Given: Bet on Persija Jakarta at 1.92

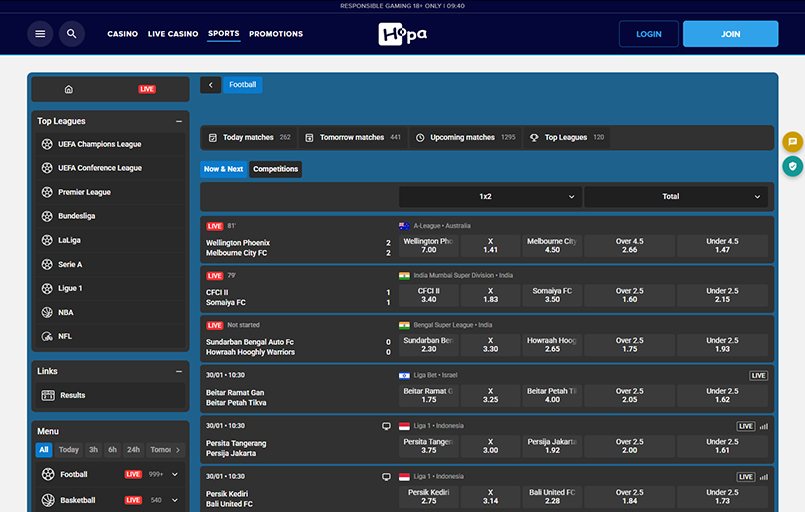Looking at the screenshot, I should [552, 446].
